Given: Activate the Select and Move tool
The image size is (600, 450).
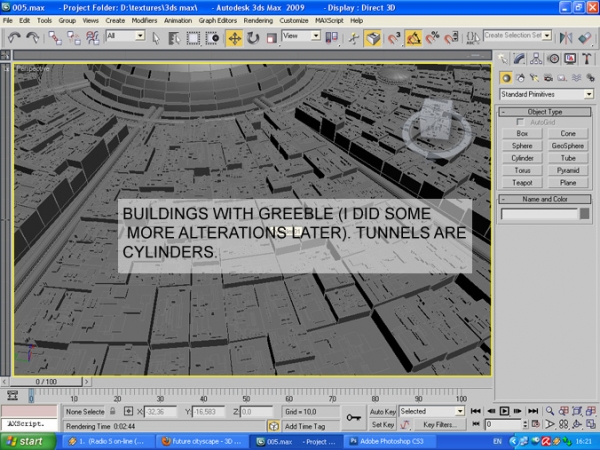Looking at the screenshot, I should [x=234, y=38].
